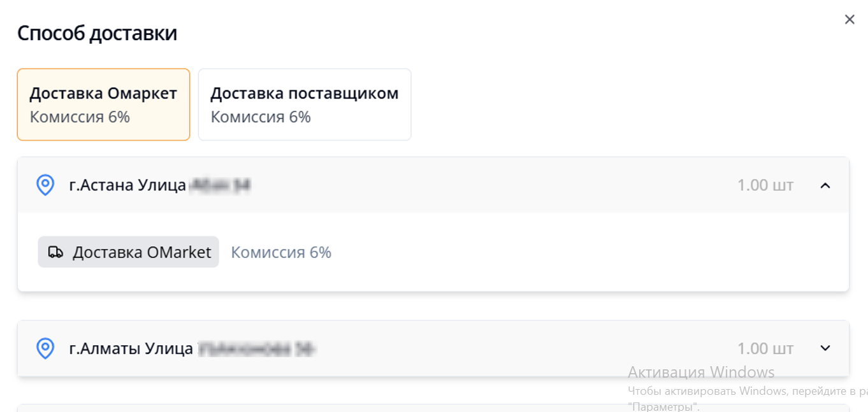Click the Способ доставки heading

(x=97, y=33)
